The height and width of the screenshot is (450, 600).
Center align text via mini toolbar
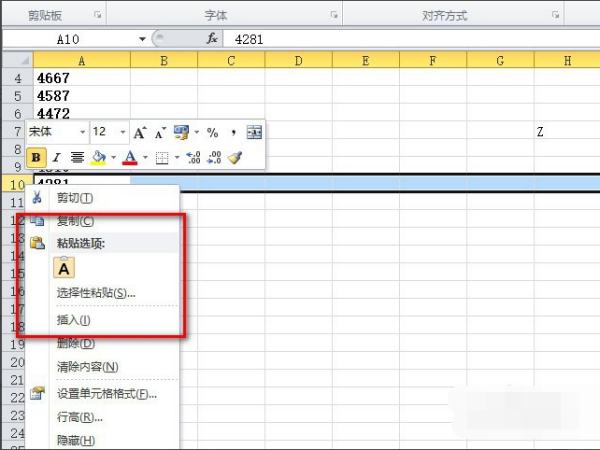point(77,157)
